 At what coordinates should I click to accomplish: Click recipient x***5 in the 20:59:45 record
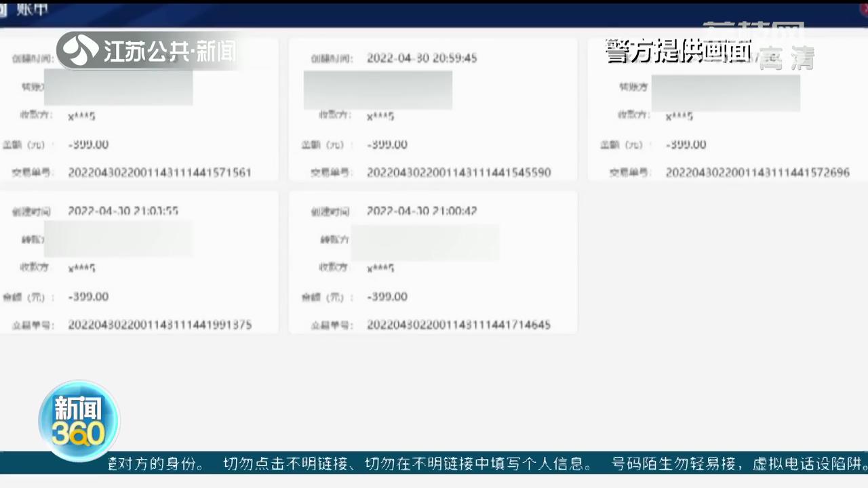[x=380, y=117]
